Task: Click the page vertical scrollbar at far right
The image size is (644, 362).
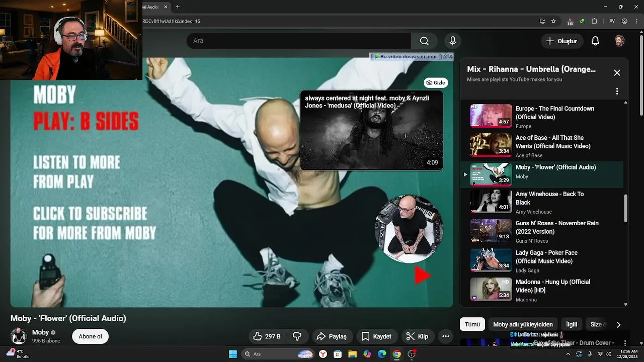Action: click(x=640, y=75)
